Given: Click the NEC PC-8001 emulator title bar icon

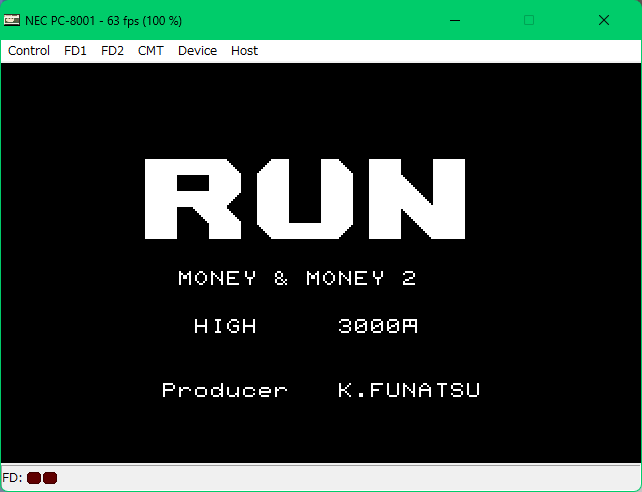Looking at the screenshot, I should click(x=12, y=20).
